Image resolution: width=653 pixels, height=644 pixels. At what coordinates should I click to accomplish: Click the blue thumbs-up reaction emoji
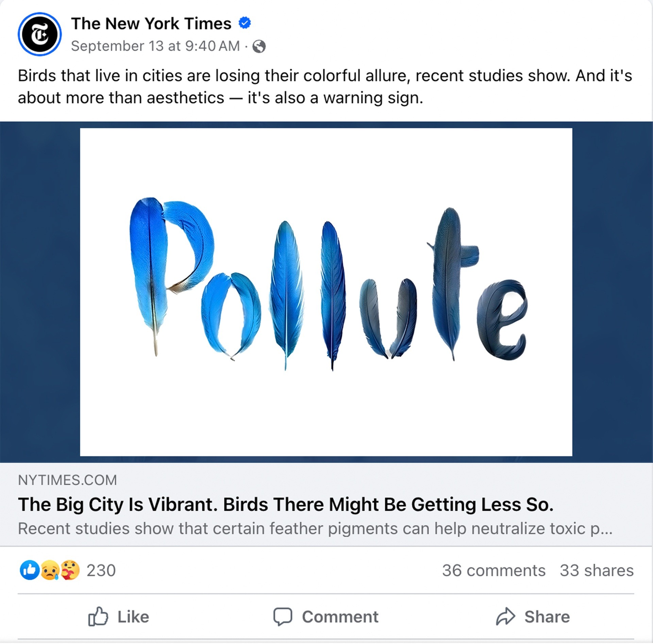[29, 570]
